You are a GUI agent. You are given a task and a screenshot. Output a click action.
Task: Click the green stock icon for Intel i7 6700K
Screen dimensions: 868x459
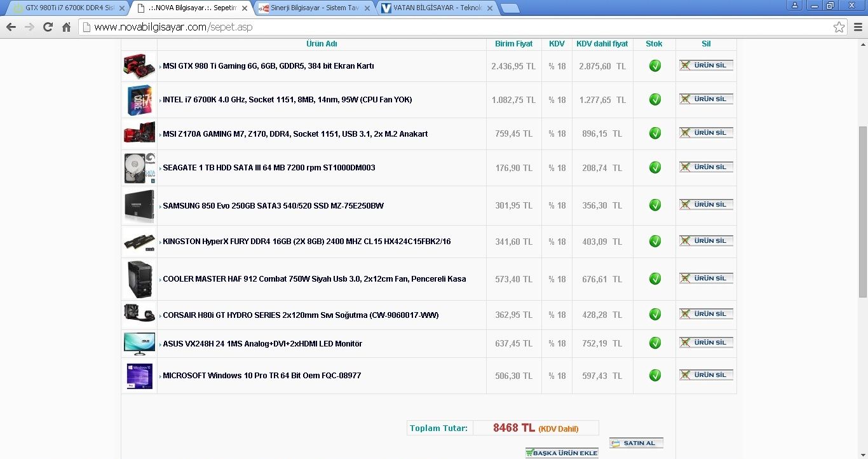click(x=655, y=99)
